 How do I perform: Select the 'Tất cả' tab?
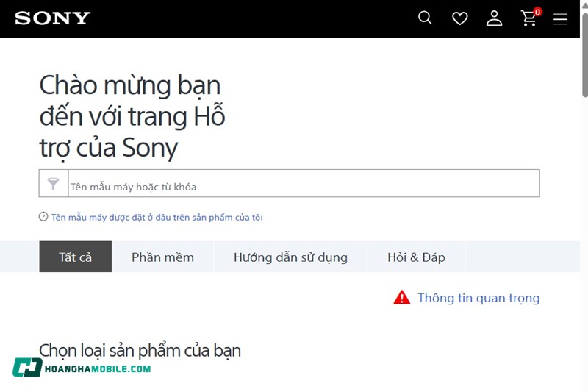[x=75, y=257]
